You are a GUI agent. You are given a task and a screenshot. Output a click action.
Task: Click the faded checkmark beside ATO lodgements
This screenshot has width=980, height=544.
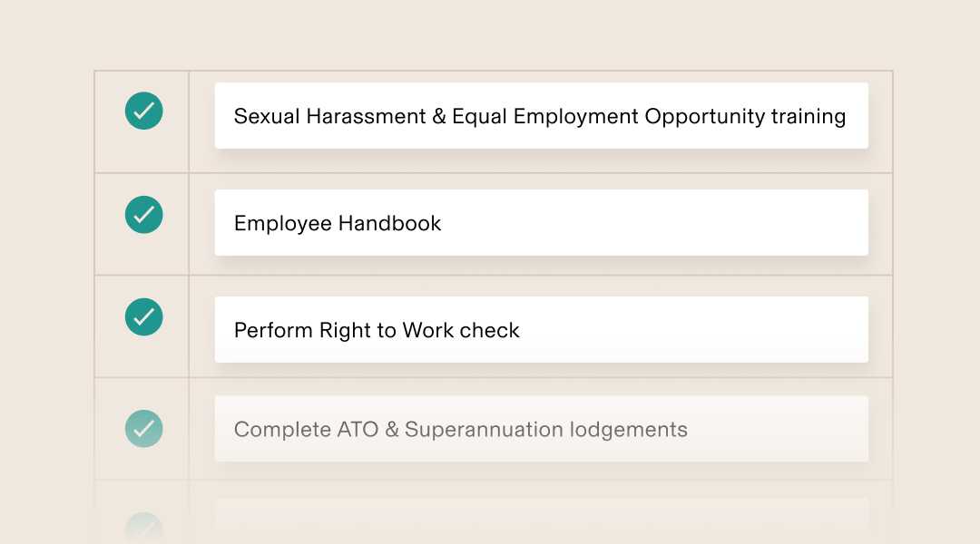pyautogui.click(x=143, y=429)
